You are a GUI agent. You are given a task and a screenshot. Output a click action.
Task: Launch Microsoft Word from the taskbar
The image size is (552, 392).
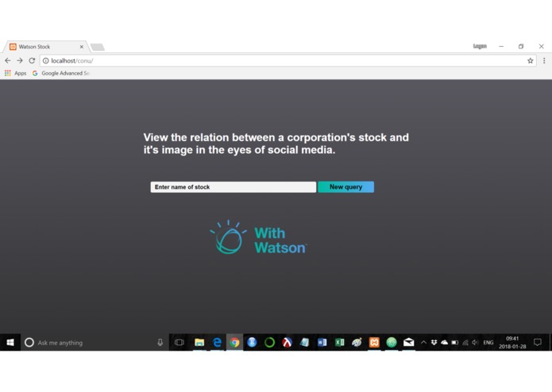[322, 343]
